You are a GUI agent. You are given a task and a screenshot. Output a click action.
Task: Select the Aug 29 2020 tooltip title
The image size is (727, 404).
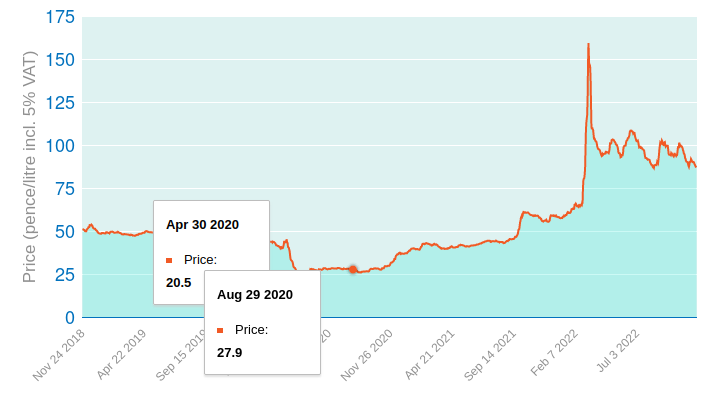click(x=254, y=295)
